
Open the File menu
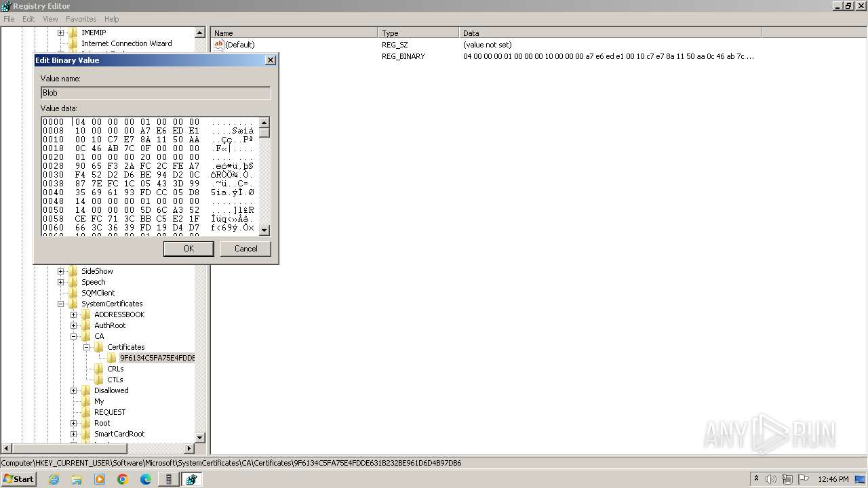(9, 19)
